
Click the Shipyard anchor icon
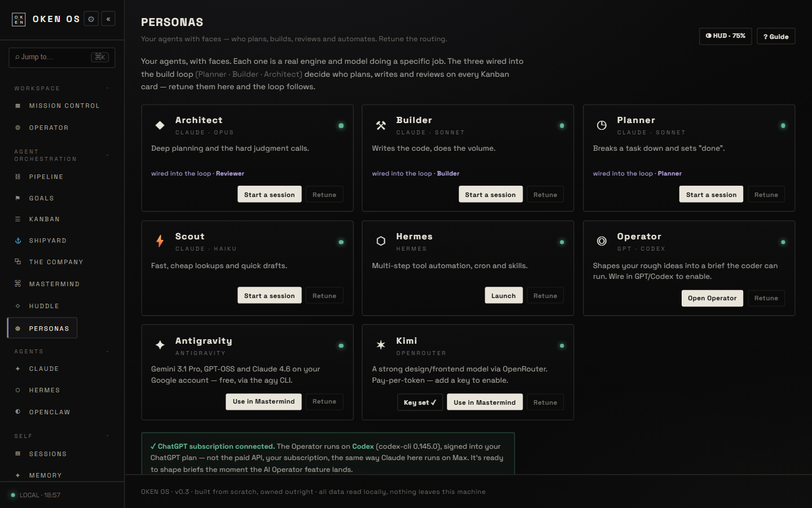coord(17,240)
